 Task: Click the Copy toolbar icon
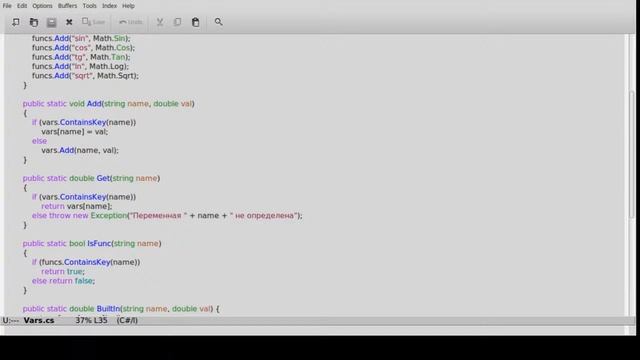(178, 22)
